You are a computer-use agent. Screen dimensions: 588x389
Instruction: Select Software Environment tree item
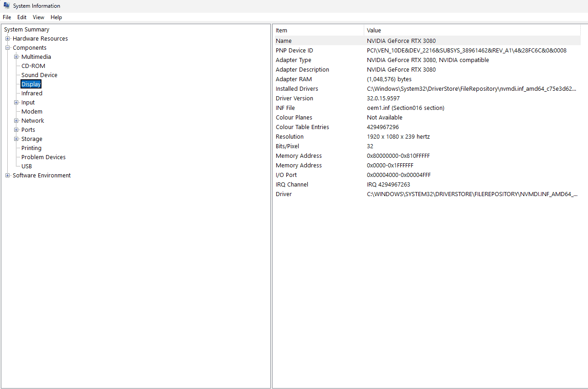click(41, 176)
